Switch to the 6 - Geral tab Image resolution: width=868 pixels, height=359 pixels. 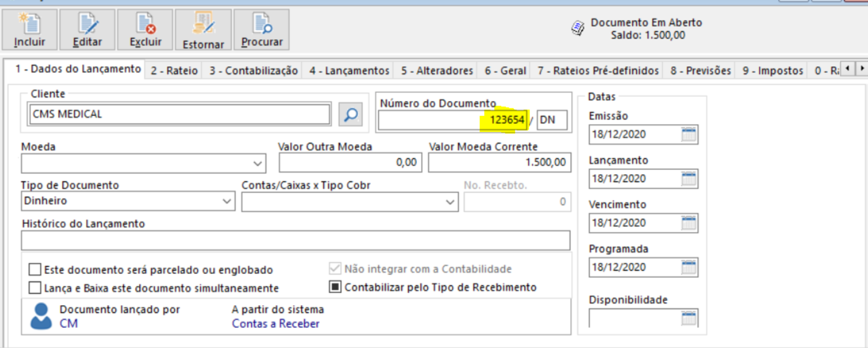[505, 70]
